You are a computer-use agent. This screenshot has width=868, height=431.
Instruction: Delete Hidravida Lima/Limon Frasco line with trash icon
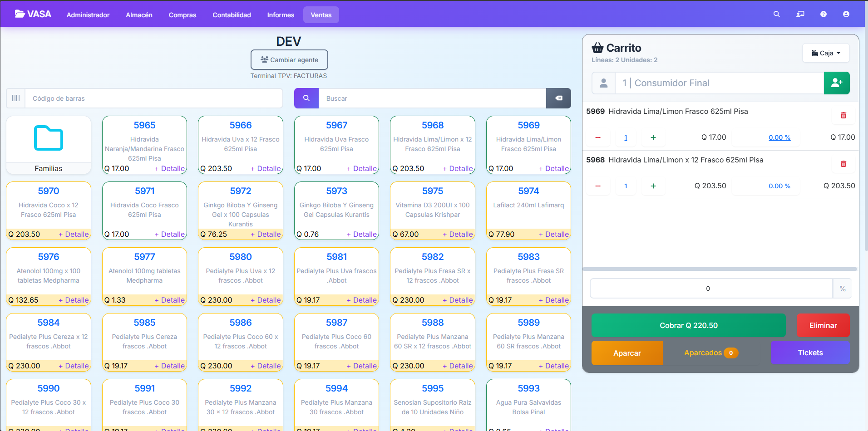(843, 115)
